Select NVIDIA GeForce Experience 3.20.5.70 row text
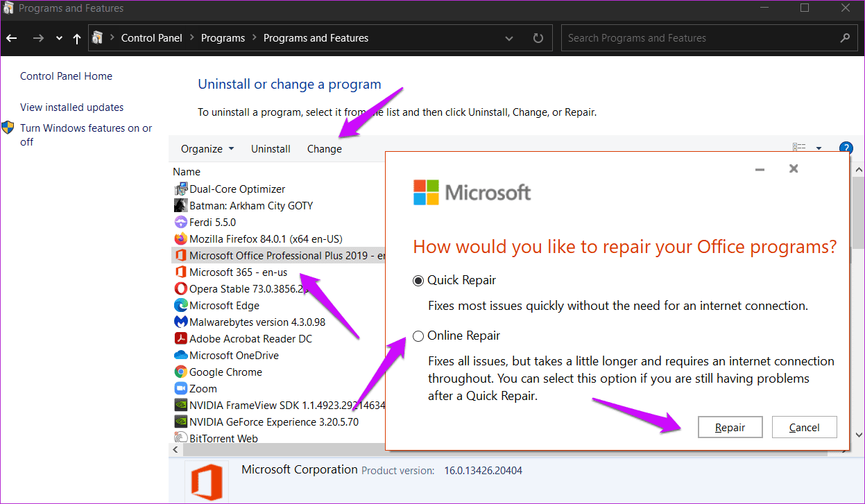The height and width of the screenshot is (504, 865). coord(274,422)
